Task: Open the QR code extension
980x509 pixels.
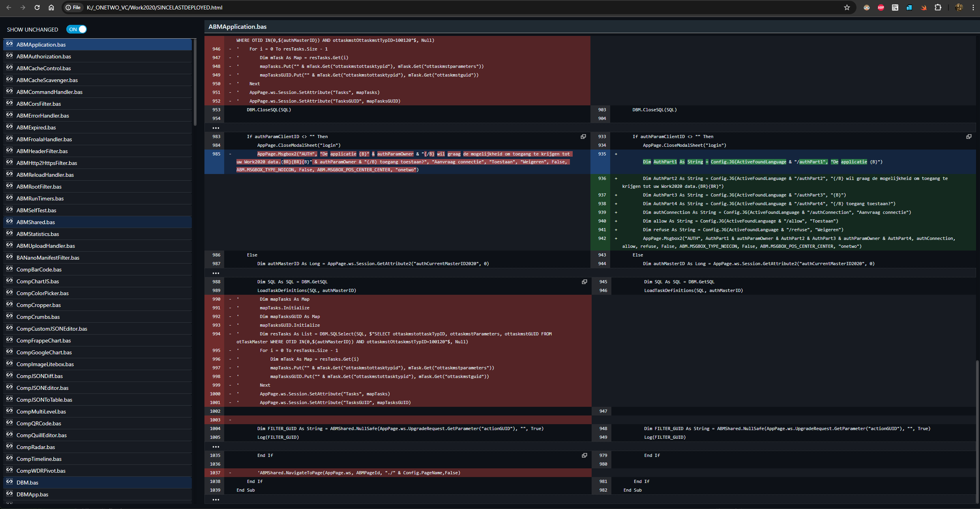Action: pos(895,7)
